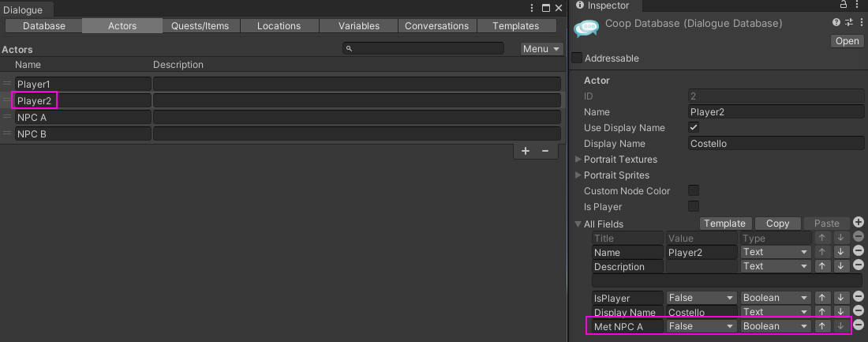Open Inspector preset settings icon
868x342 pixels.
[x=849, y=22]
